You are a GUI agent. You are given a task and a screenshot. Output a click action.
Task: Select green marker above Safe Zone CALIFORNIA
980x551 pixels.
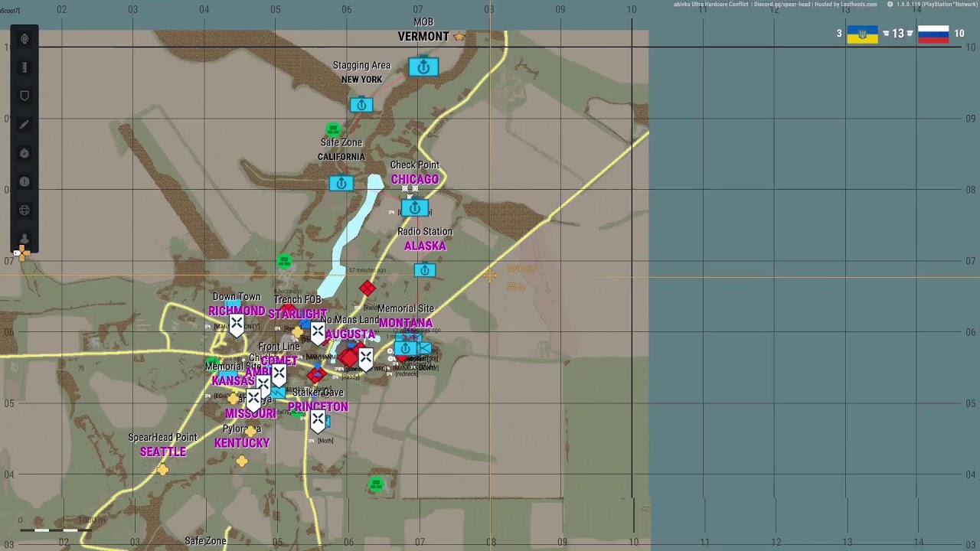coord(332,129)
